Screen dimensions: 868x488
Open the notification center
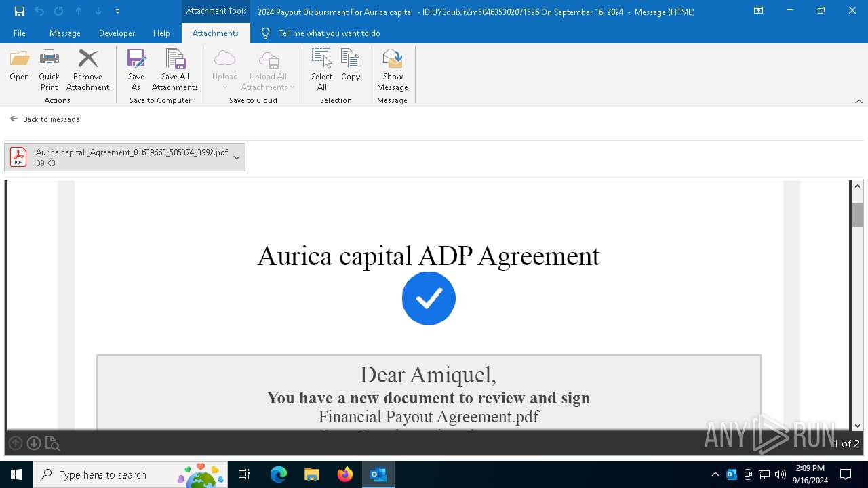[846, 474]
